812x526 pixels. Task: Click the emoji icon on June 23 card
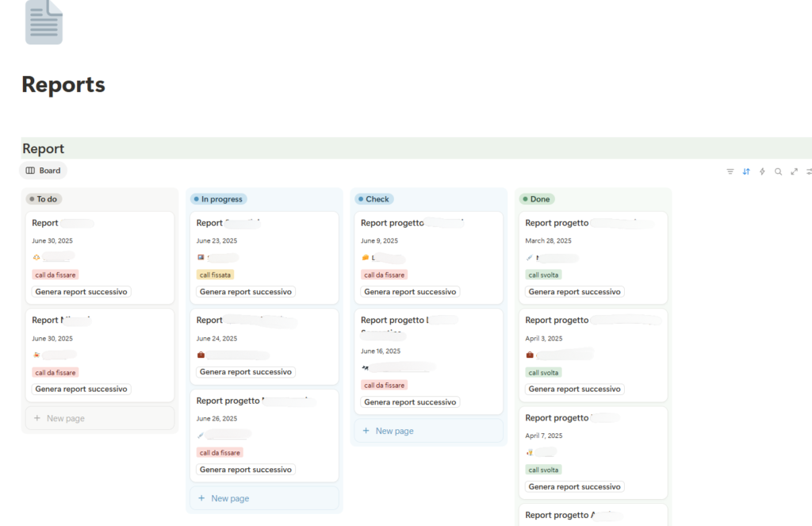201,257
